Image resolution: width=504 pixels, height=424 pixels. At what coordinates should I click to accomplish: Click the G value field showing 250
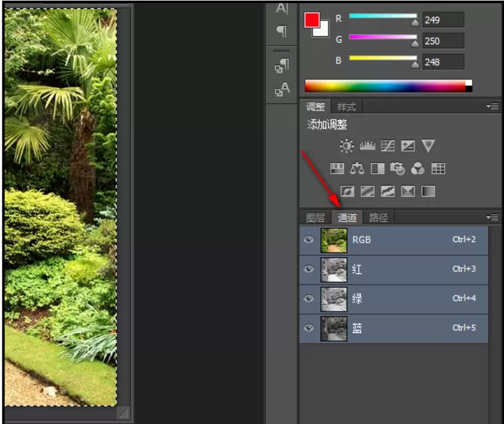(x=443, y=41)
